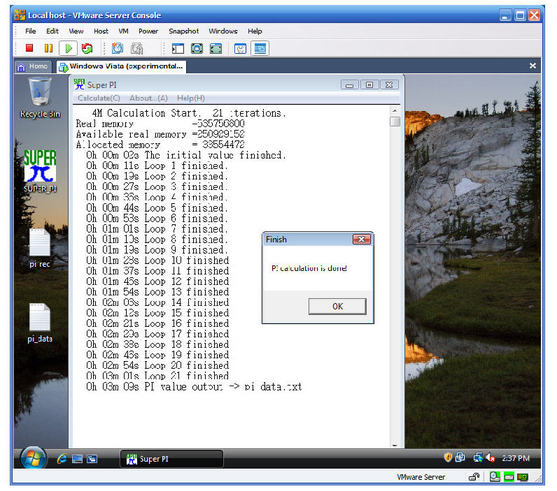Image resolution: width=557 pixels, height=491 pixels.
Task: Select the Recycle Bin desktop icon
Action: 40,98
